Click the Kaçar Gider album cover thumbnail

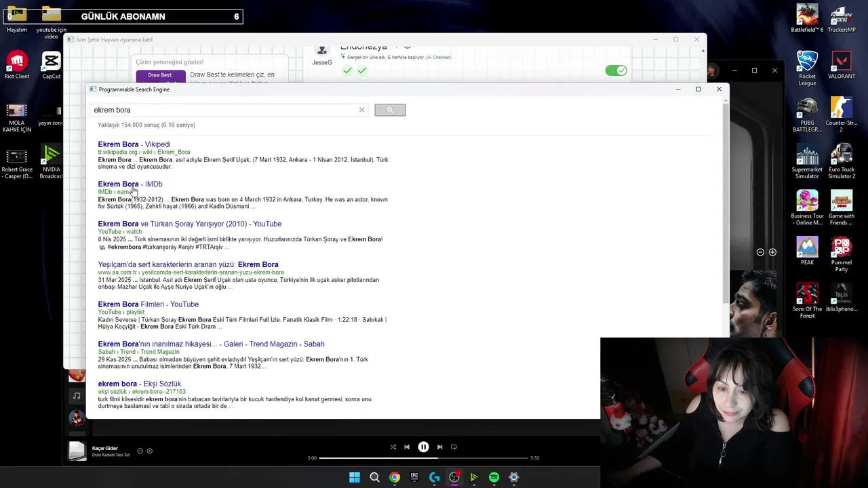[77, 451]
